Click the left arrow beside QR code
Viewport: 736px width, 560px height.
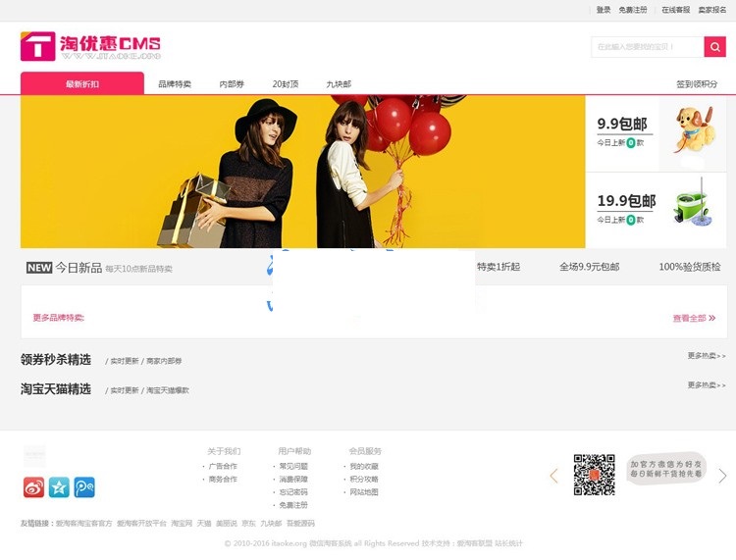(553, 476)
